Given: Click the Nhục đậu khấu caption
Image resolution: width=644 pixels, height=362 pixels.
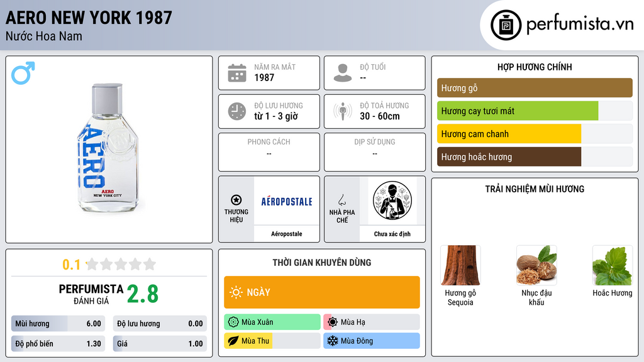Looking at the screenshot, I should 536,297.
